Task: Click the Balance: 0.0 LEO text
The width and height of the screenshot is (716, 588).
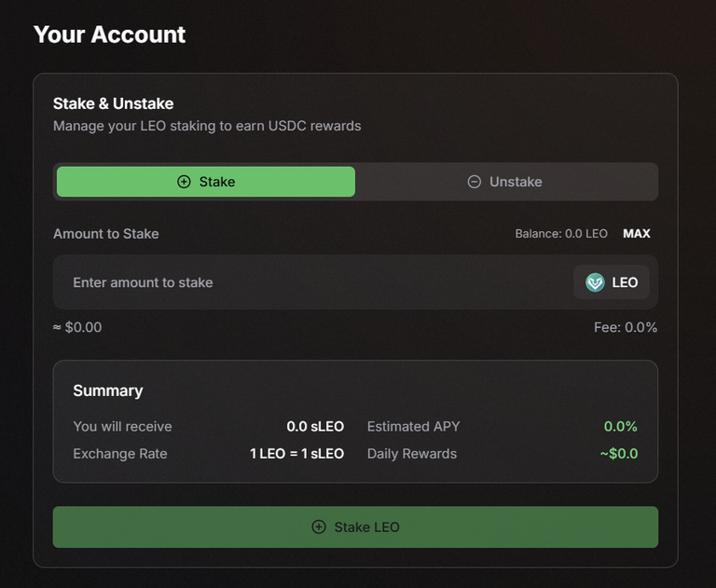Action: (x=561, y=234)
